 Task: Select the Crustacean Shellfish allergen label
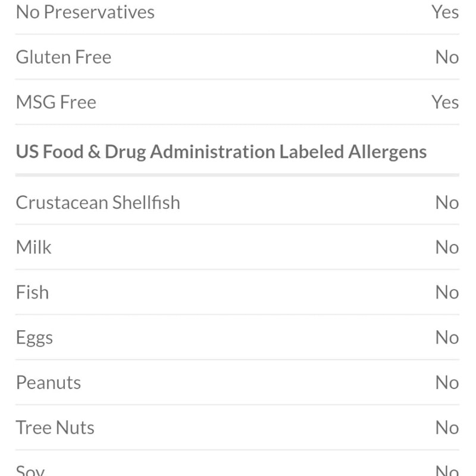point(98,203)
